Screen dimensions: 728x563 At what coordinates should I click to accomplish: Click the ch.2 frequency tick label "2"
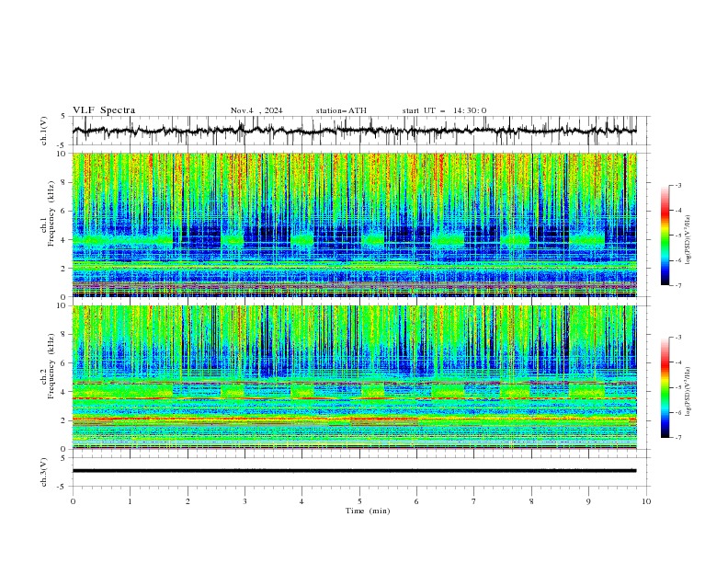pos(64,420)
